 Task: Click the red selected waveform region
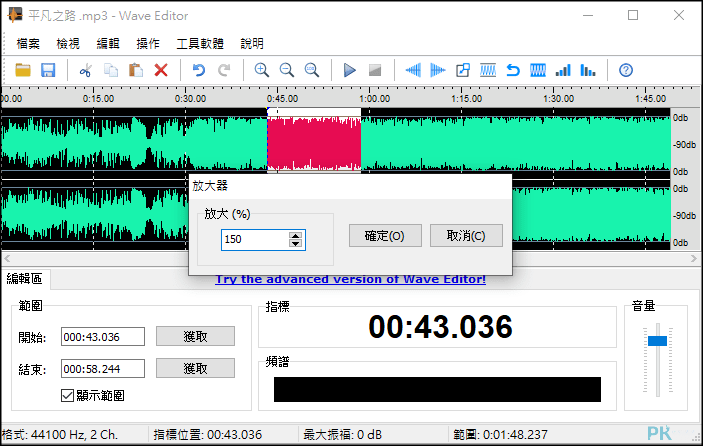[x=314, y=143]
